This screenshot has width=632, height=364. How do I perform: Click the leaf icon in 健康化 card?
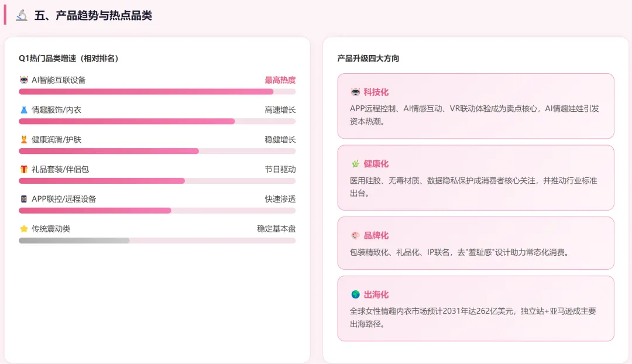point(355,164)
